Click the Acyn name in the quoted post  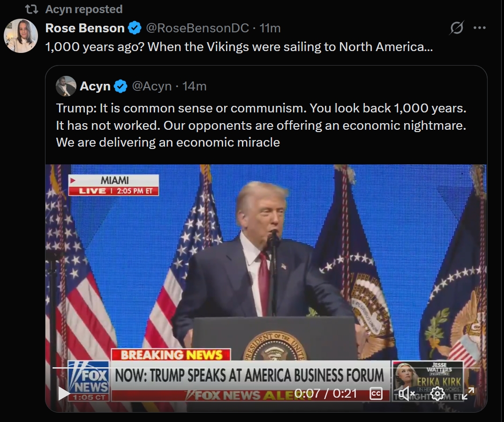point(95,87)
